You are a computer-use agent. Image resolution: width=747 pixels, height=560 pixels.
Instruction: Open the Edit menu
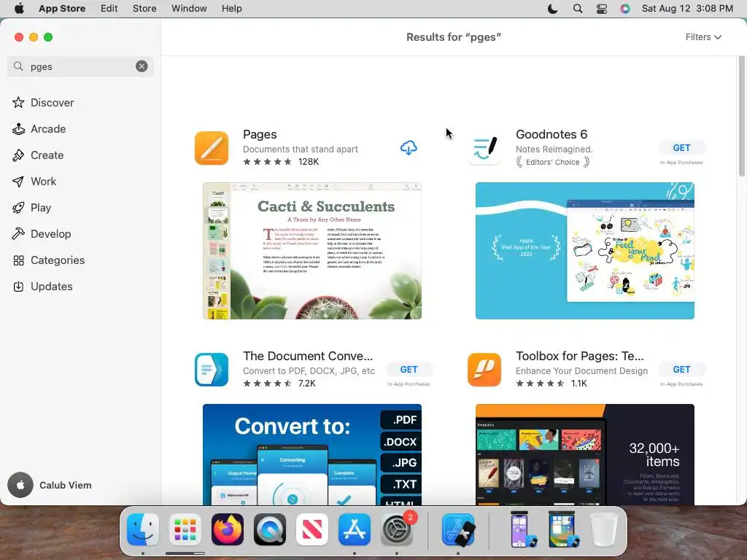(109, 9)
